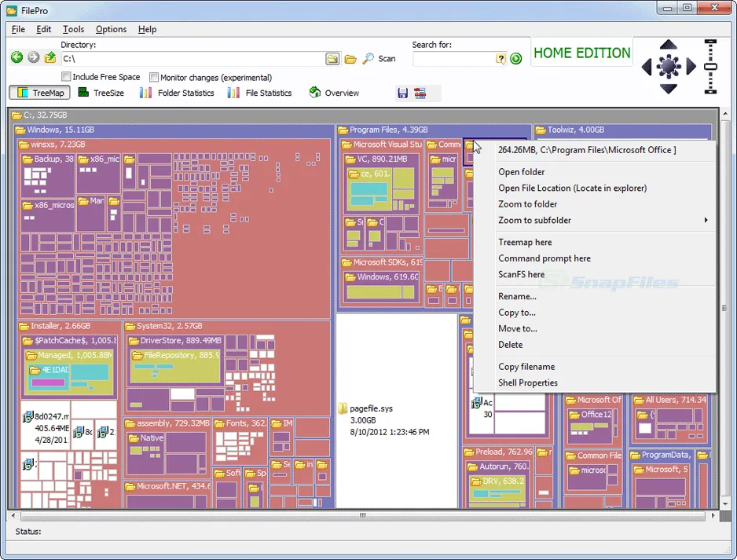This screenshot has height=560, width=737.
Task: Select Treemap here menu entry
Action: click(x=525, y=242)
